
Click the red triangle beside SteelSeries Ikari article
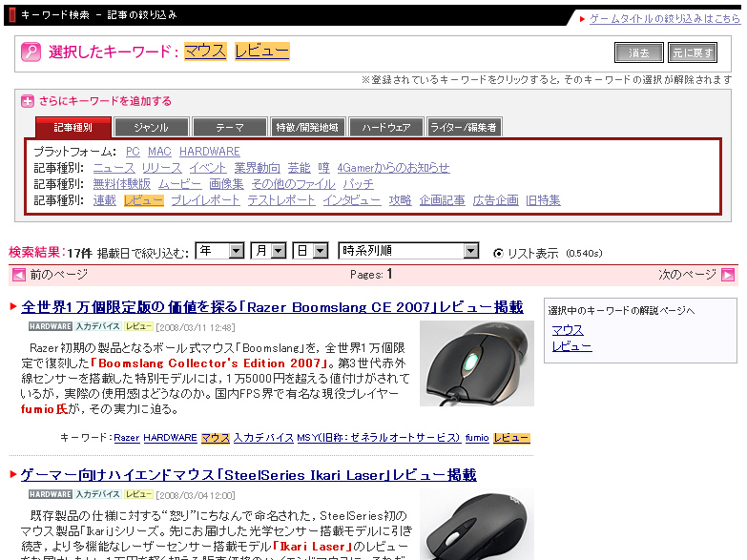[13, 474]
